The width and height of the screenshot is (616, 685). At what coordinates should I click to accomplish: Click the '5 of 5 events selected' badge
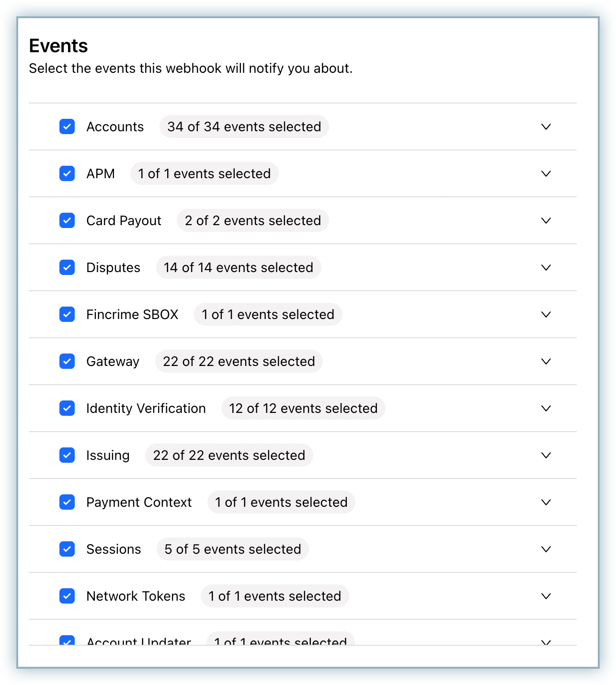coord(233,549)
